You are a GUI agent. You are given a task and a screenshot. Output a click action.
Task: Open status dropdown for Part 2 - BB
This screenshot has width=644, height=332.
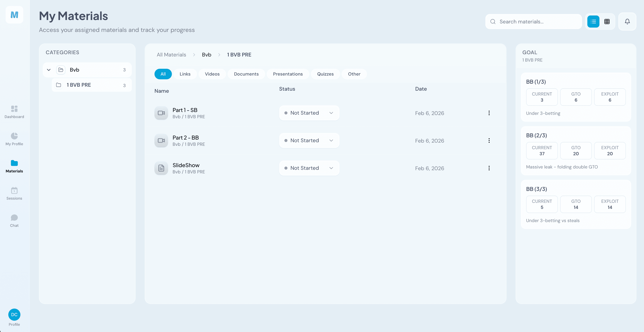pyautogui.click(x=309, y=141)
